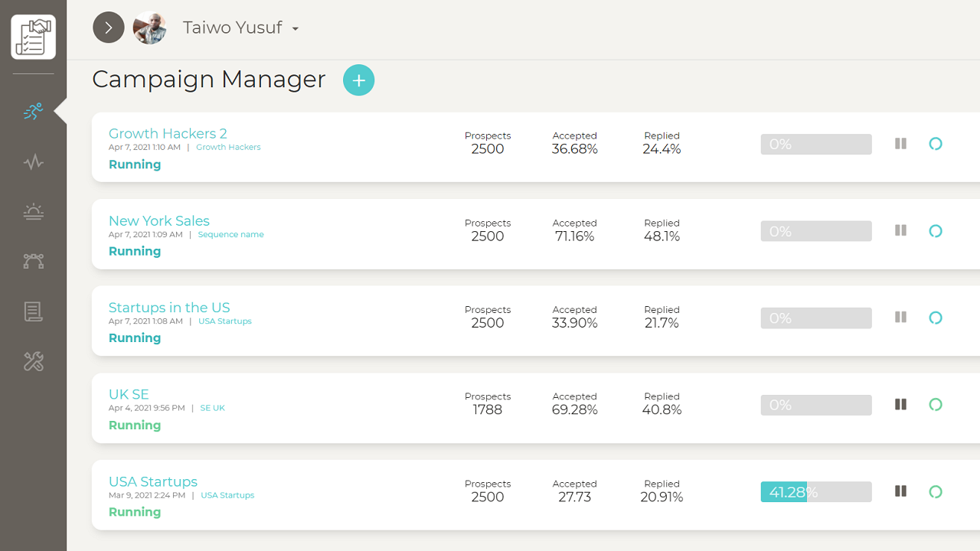Image resolution: width=980 pixels, height=551 pixels.
Task: Click the 41.28% progress bar
Action: [x=815, y=492]
